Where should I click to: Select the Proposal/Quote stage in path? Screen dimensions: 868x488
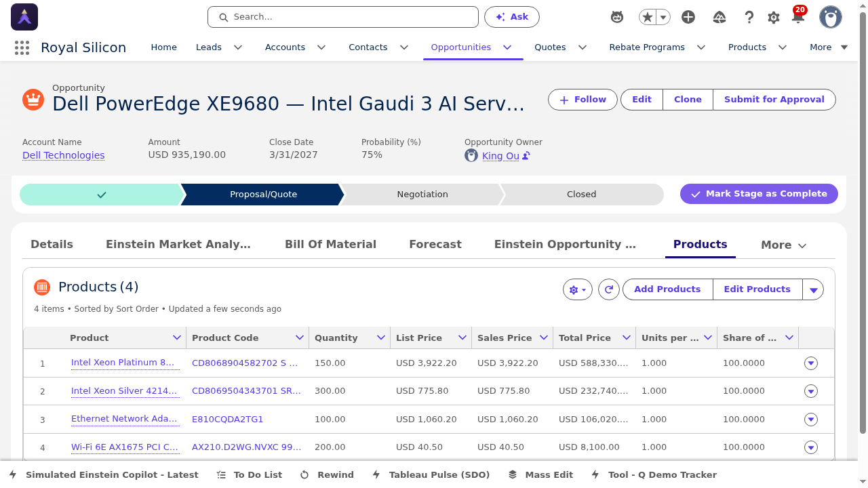[263, 195]
